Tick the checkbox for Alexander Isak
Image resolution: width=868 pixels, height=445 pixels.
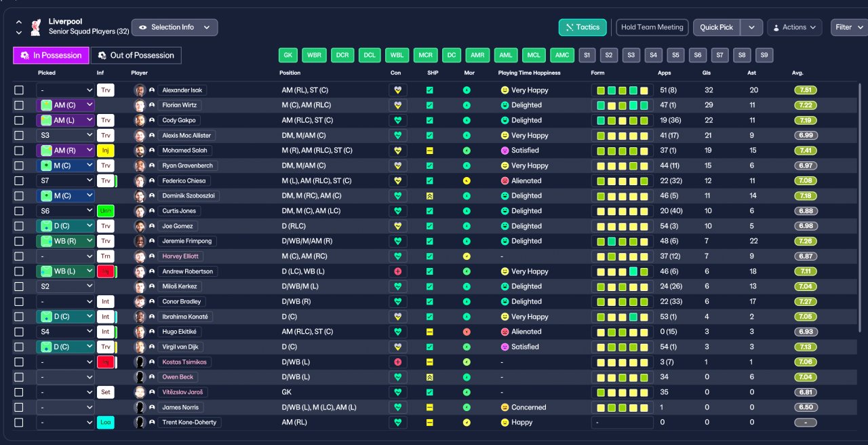pyautogui.click(x=19, y=90)
